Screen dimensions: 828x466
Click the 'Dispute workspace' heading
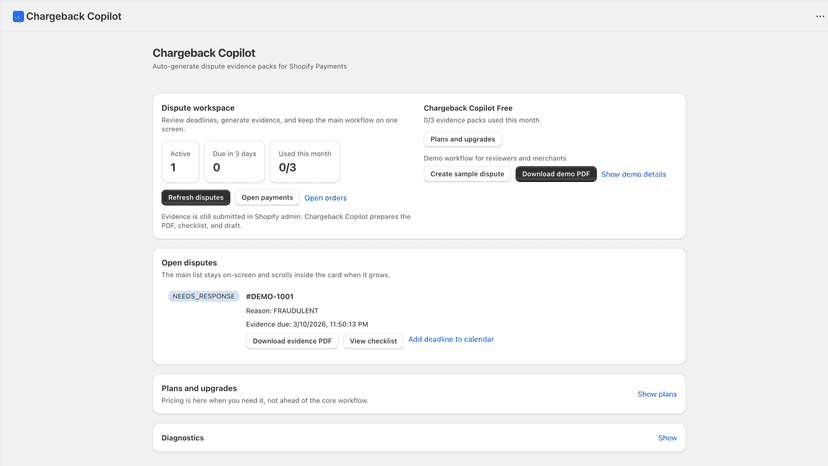(198, 108)
